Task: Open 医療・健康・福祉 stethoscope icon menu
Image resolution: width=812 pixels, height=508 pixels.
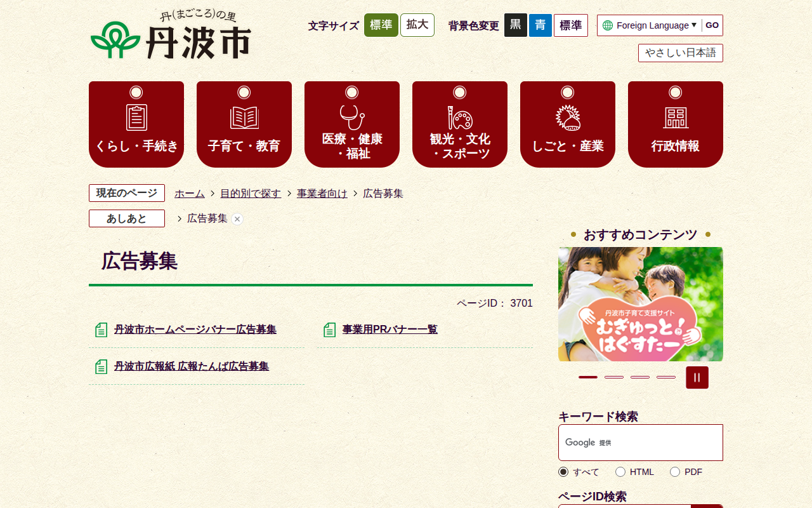Action: click(x=352, y=124)
